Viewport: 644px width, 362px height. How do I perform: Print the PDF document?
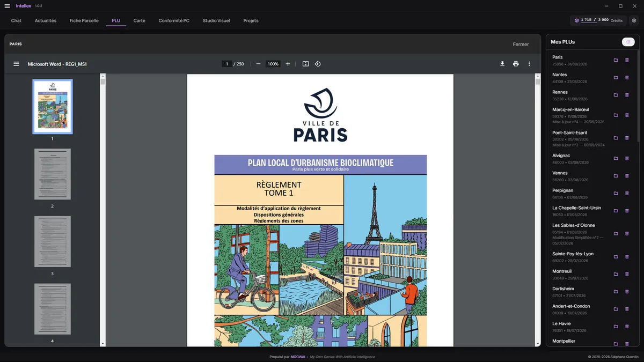[x=516, y=64]
